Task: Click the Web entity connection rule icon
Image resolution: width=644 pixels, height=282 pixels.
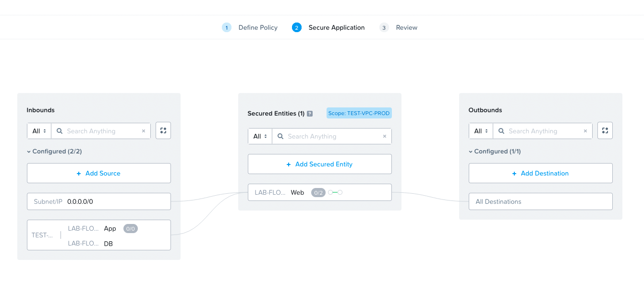Action: pos(335,192)
